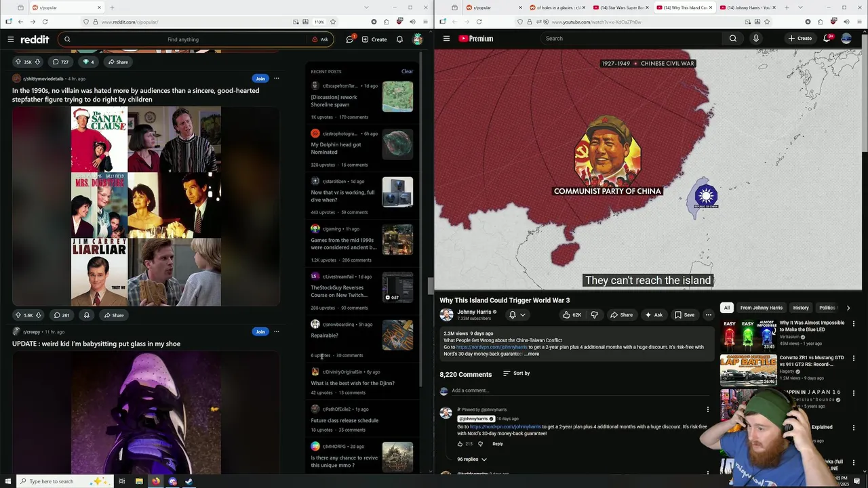Open the r/gaming 'Games from the mid 1990s' post
The width and height of the screenshot is (868, 488).
click(x=343, y=243)
